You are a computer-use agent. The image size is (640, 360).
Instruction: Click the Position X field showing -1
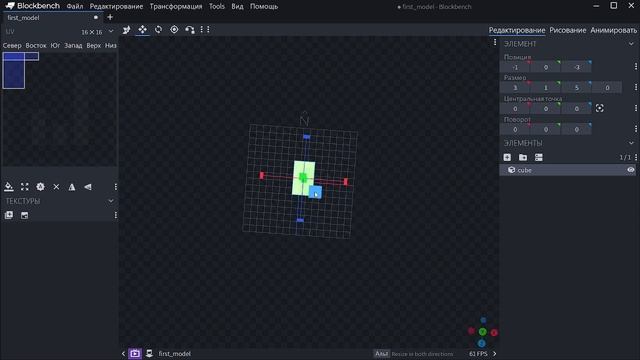click(515, 67)
